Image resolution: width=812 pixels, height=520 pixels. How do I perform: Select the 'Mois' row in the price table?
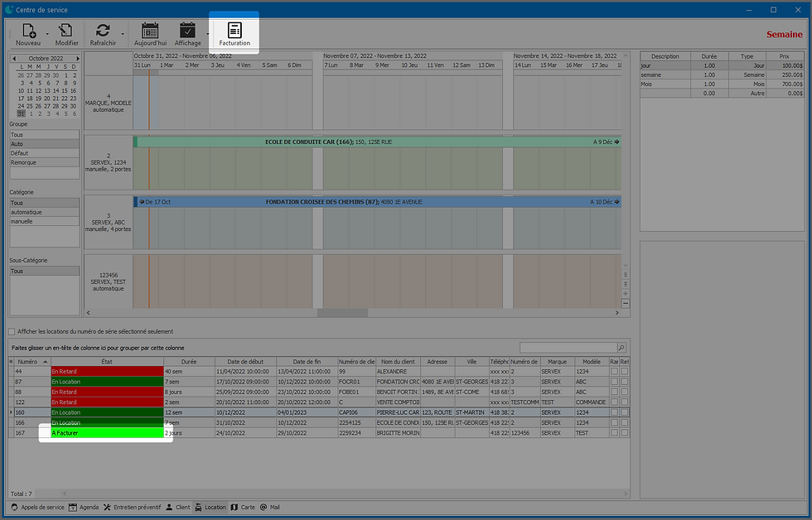[722, 84]
